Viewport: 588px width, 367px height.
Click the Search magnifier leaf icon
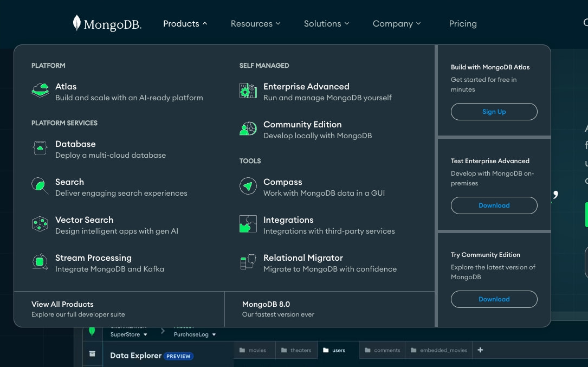[x=40, y=186]
